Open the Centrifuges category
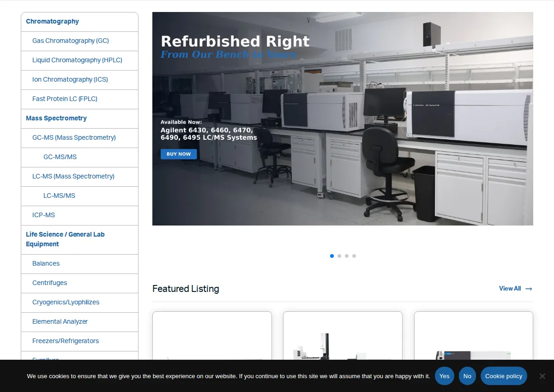Image resolution: width=554 pixels, height=392 pixels. click(49, 283)
